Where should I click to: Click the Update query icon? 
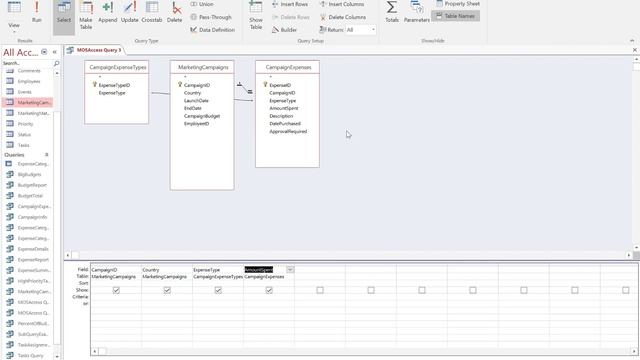[129, 12]
